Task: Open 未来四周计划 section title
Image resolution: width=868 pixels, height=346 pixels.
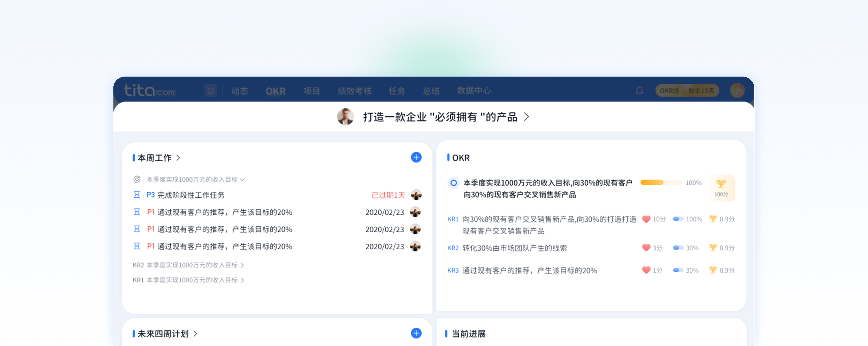Action: point(163,333)
